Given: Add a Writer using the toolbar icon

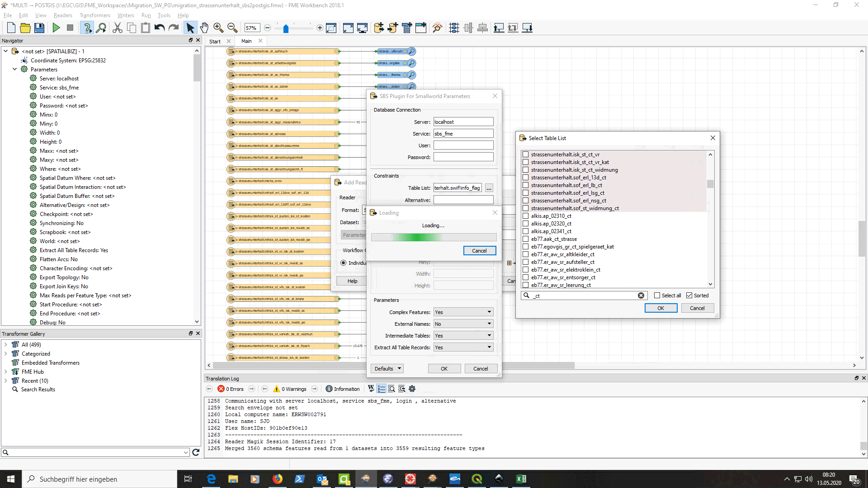Looking at the screenshot, I should 393,28.
